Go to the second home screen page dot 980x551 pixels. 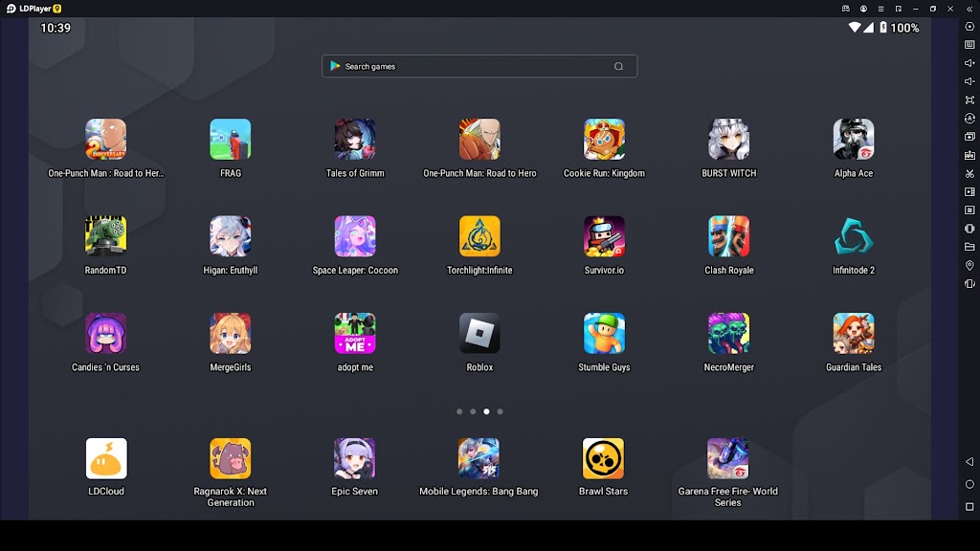click(x=473, y=411)
